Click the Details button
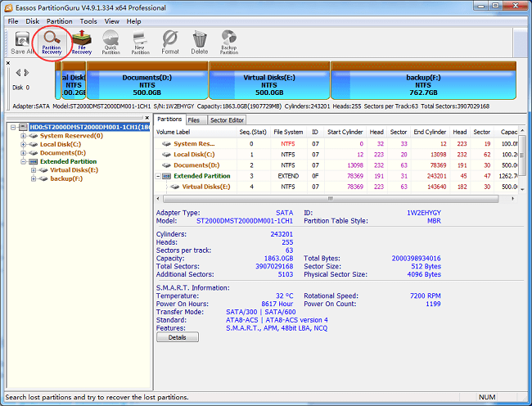Image resolution: width=532 pixels, height=406 pixels. click(177, 336)
